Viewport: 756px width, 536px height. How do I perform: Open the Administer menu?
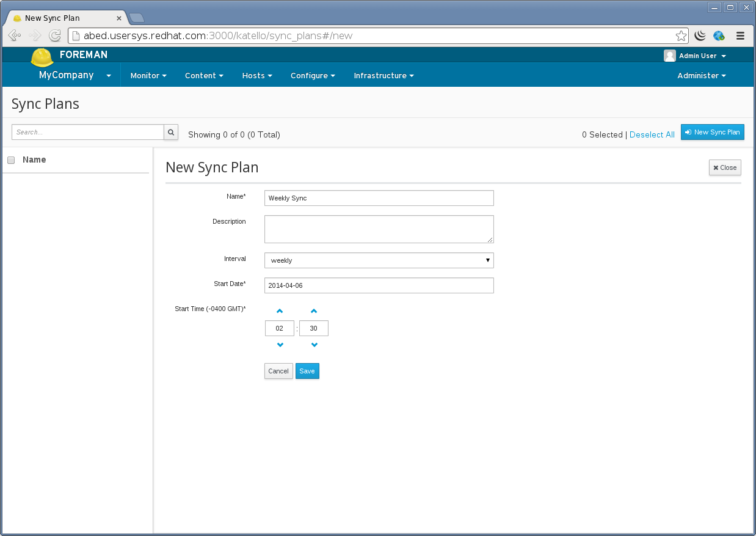tap(702, 76)
